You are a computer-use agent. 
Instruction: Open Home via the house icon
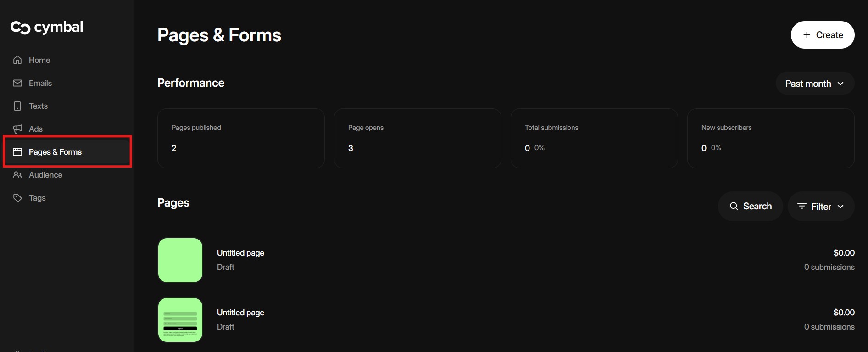tap(17, 60)
